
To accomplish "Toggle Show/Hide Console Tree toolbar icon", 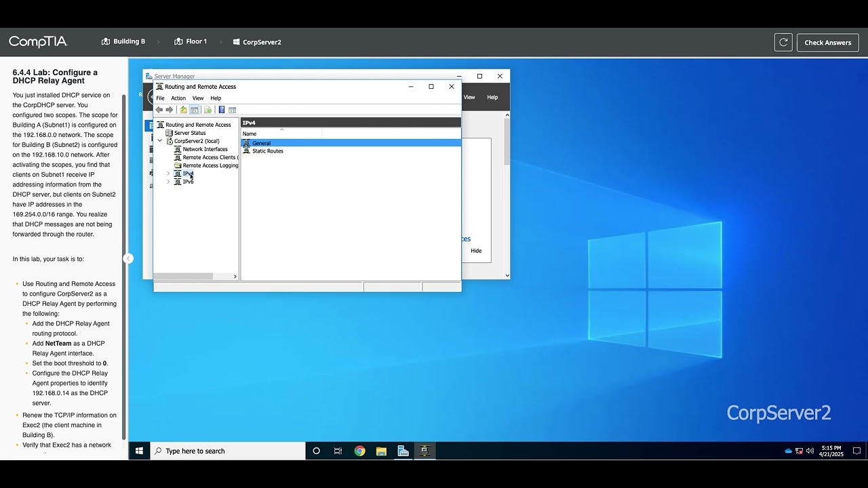I will 194,110.
